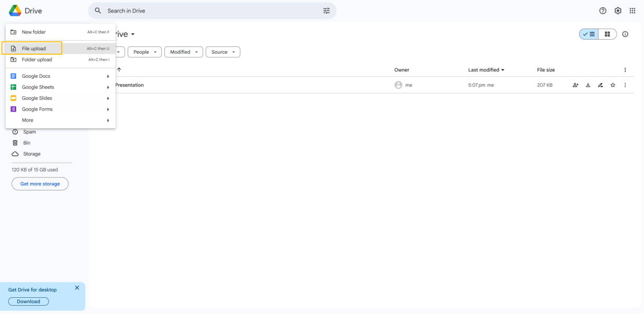
Task: Open the People filter dropdown
Action: pyautogui.click(x=144, y=52)
